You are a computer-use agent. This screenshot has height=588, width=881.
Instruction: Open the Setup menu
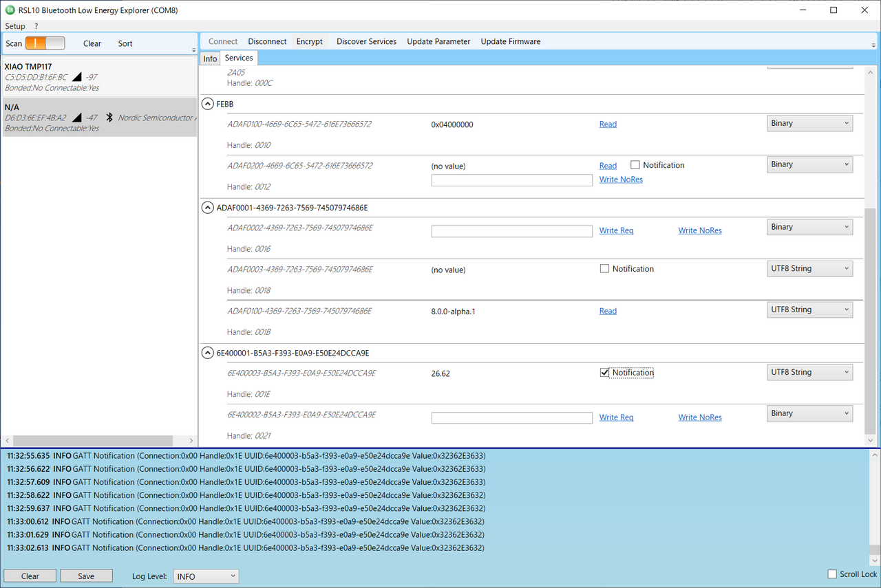(x=15, y=26)
